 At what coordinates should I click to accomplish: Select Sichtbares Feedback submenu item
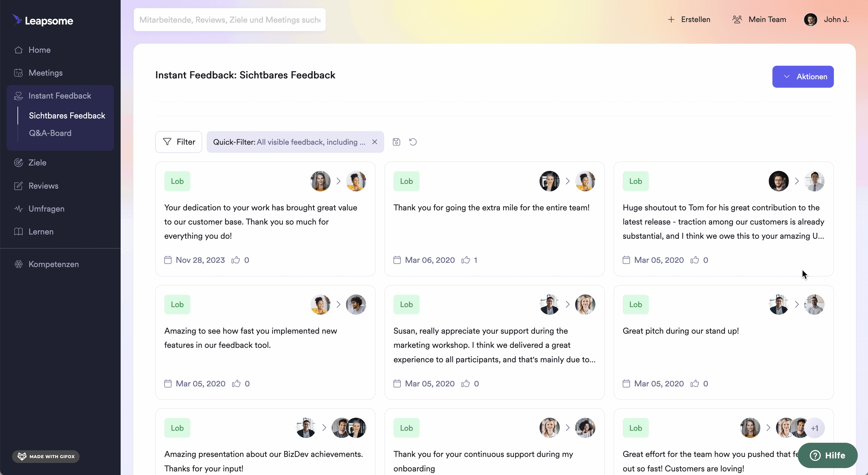67,115
